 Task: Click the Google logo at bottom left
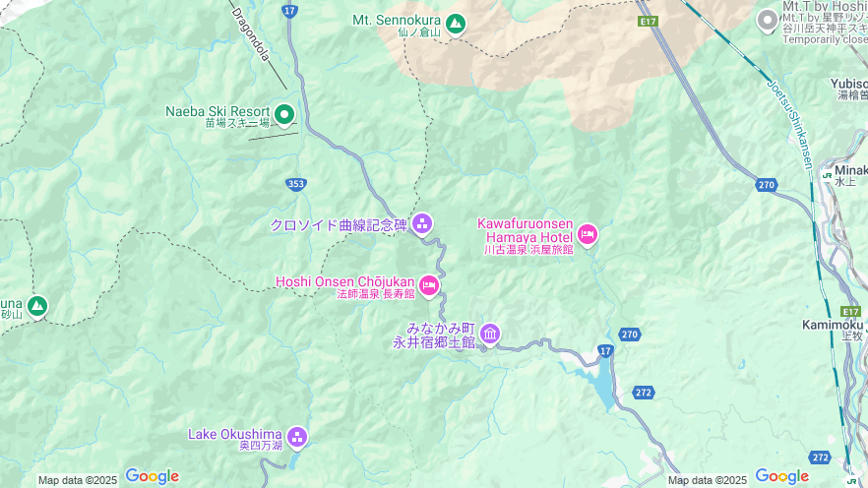[x=153, y=476]
